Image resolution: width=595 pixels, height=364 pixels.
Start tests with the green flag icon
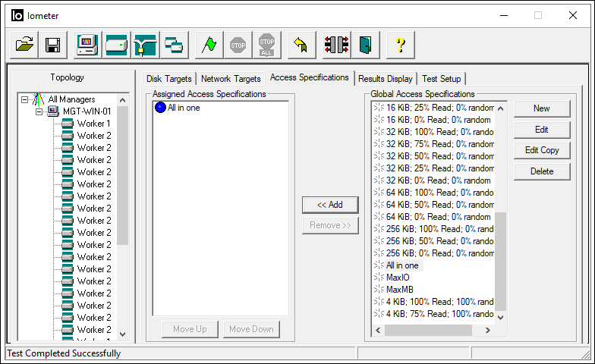209,45
